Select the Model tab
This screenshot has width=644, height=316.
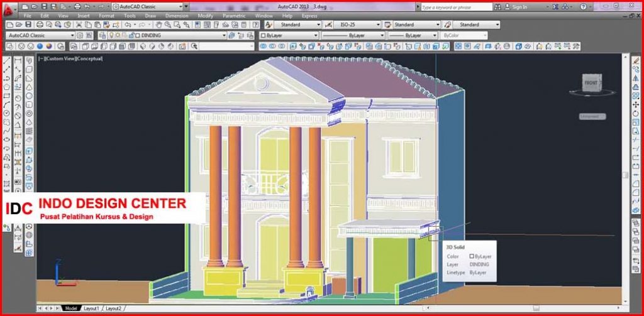[x=71, y=308]
